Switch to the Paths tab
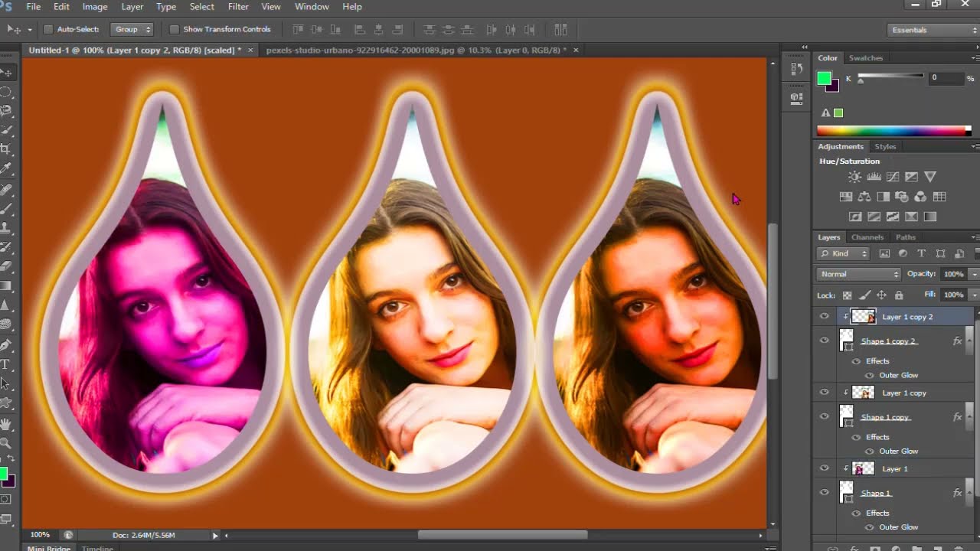980x551 pixels. [906, 237]
